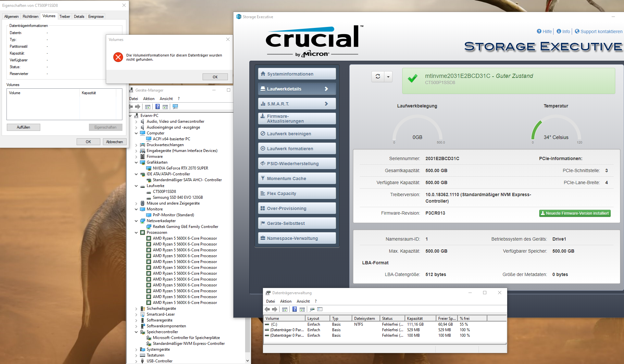Screen dimensions: 624x364
Task: Switch to the Treiber tab
Action: (x=65, y=17)
